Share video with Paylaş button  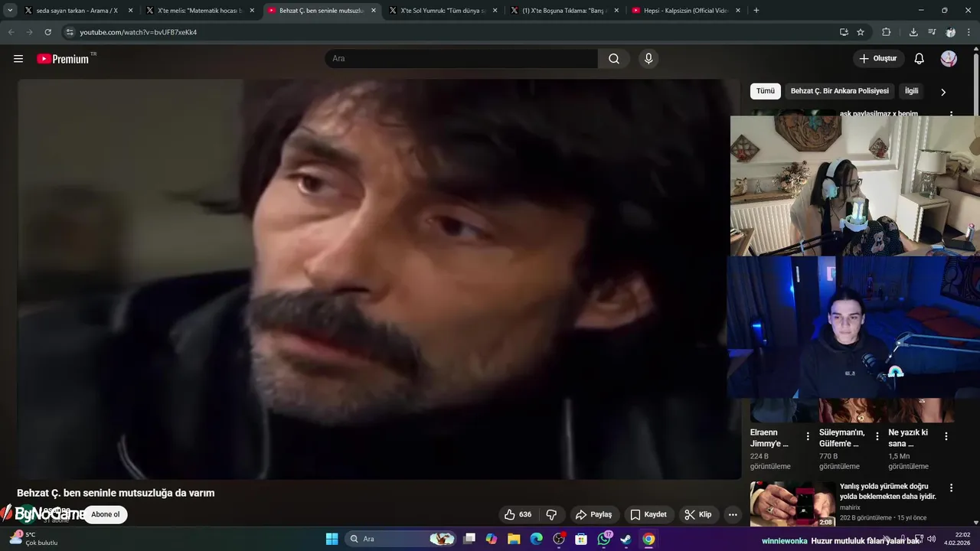pos(594,514)
